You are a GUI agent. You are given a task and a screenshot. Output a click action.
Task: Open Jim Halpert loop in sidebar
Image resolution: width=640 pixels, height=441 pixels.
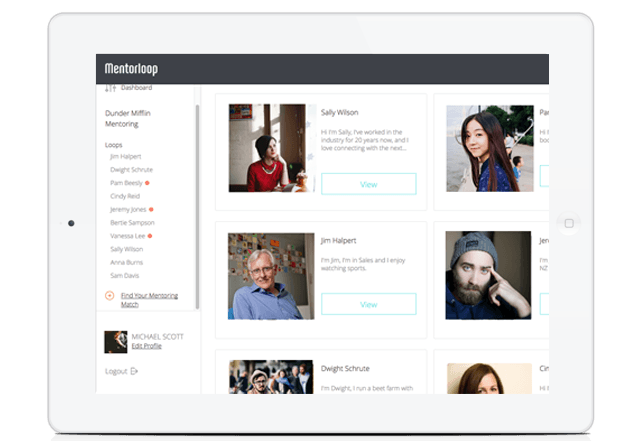126,156
